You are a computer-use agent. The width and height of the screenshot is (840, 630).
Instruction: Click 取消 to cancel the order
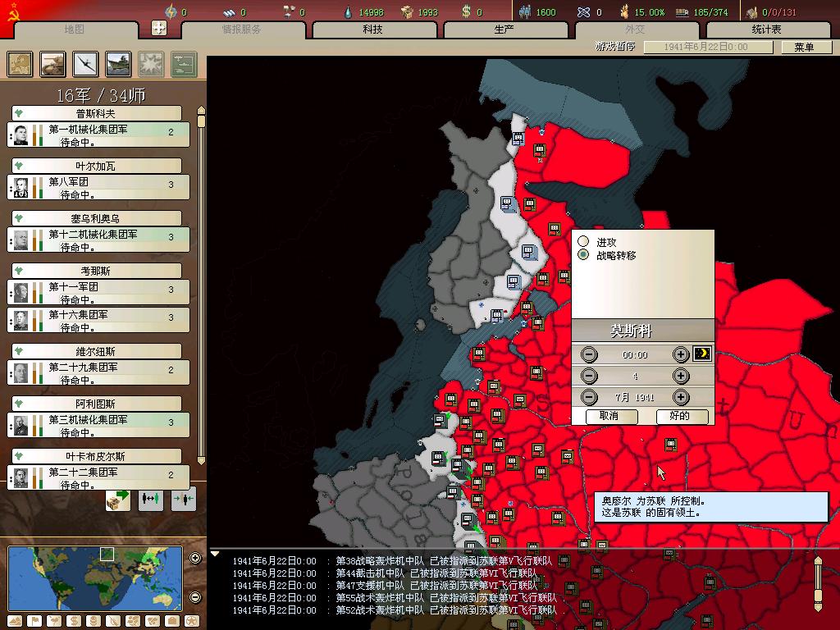[610, 416]
